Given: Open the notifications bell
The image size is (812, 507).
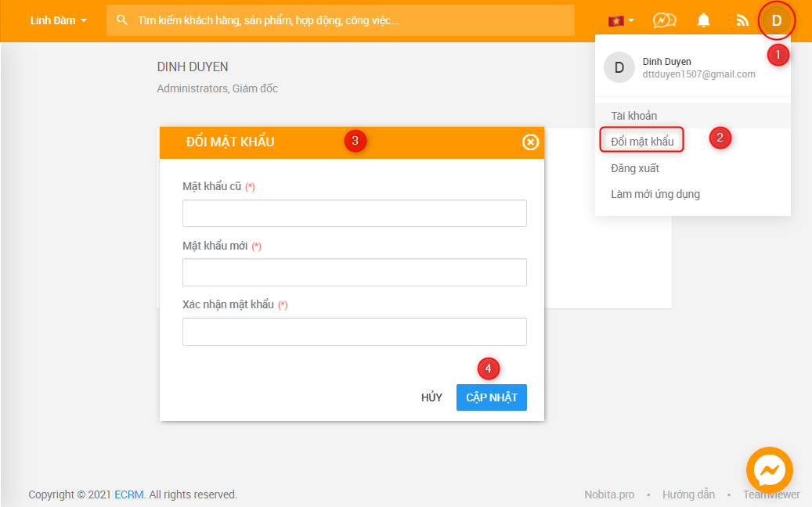Looking at the screenshot, I should tap(703, 20).
